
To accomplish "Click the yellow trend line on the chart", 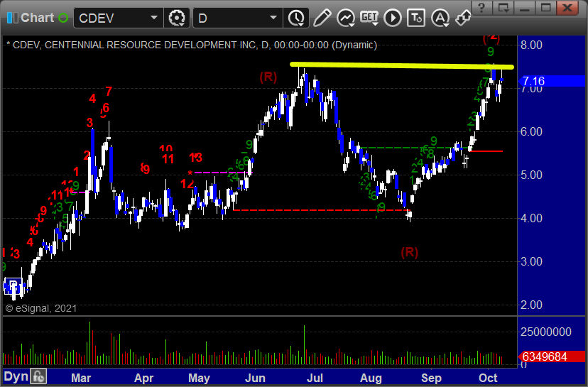I will (402, 65).
